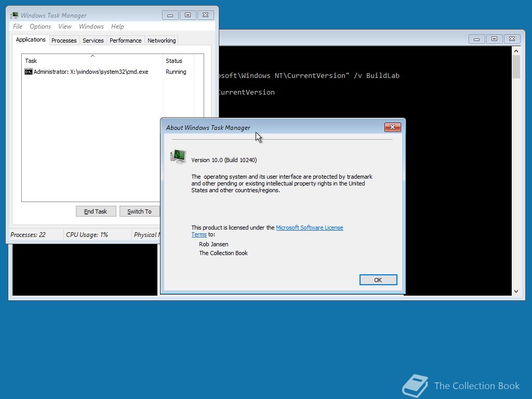This screenshot has height=399, width=532.
Task: Switch to the Applications tab
Action: pyautogui.click(x=31, y=39)
